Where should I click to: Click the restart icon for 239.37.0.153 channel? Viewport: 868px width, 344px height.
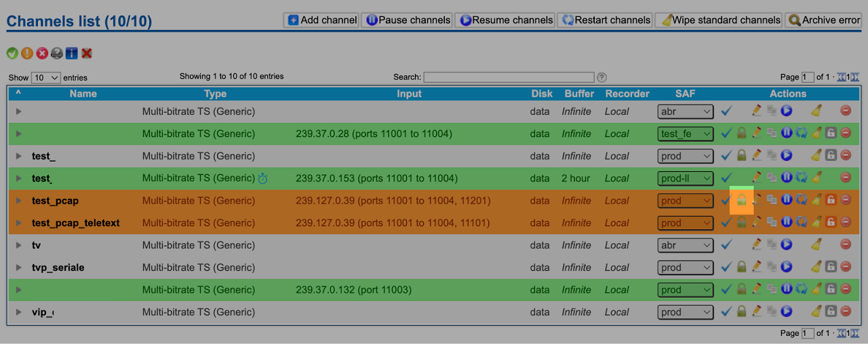802,178
